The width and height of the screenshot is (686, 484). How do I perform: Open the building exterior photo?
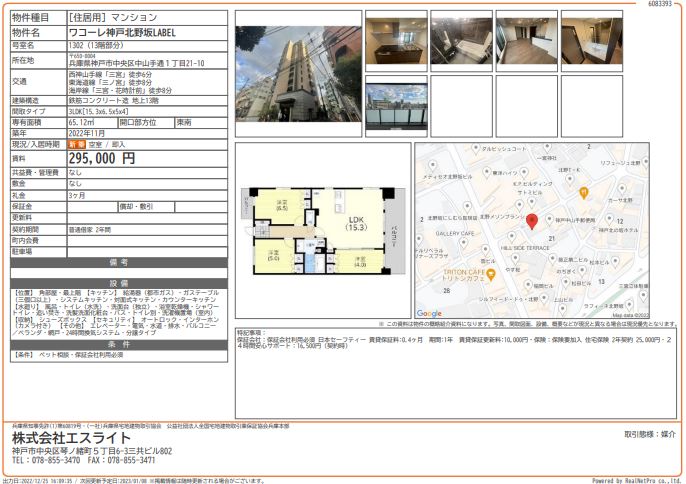(298, 74)
